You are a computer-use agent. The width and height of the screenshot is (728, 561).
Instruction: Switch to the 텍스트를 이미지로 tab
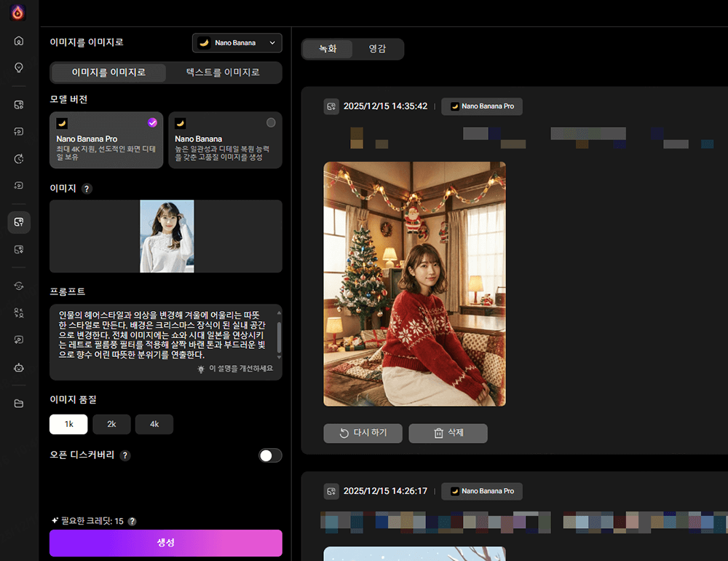tap(223, 73)
